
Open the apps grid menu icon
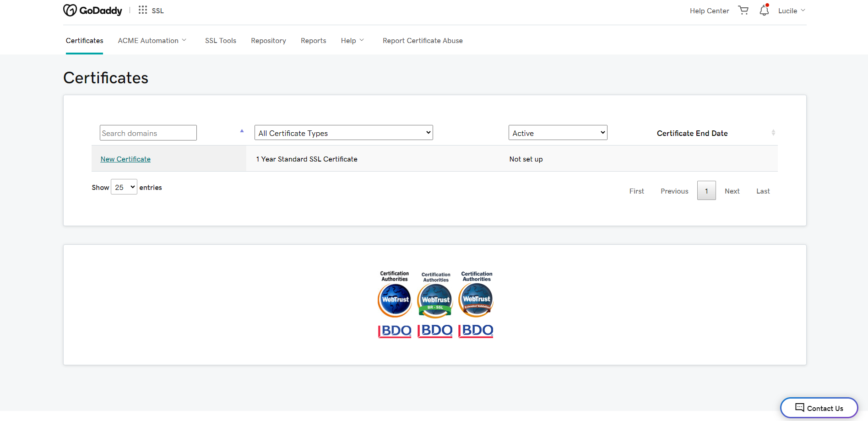pos(143,10)
